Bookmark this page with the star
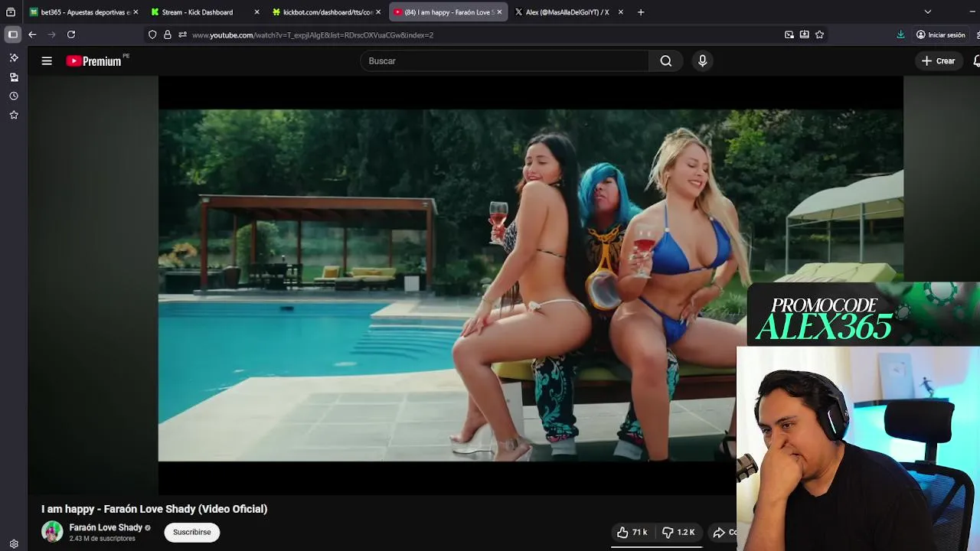 coord(820,34)
